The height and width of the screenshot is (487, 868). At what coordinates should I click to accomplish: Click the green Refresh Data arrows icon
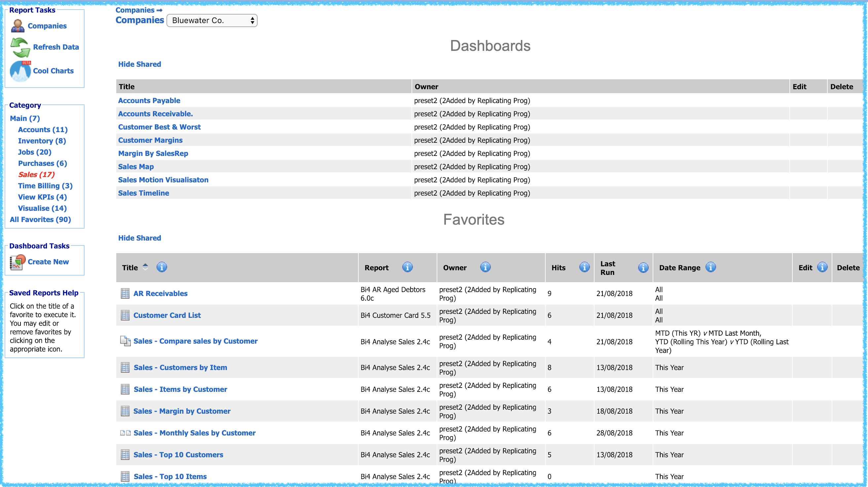pos(20,47)
